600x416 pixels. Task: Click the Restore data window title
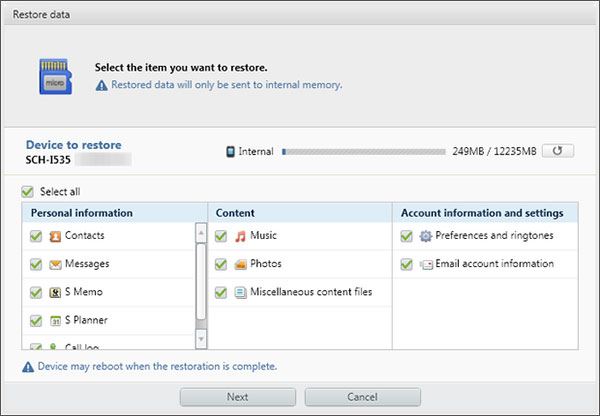pyautogui.click(x=41, y=15)
